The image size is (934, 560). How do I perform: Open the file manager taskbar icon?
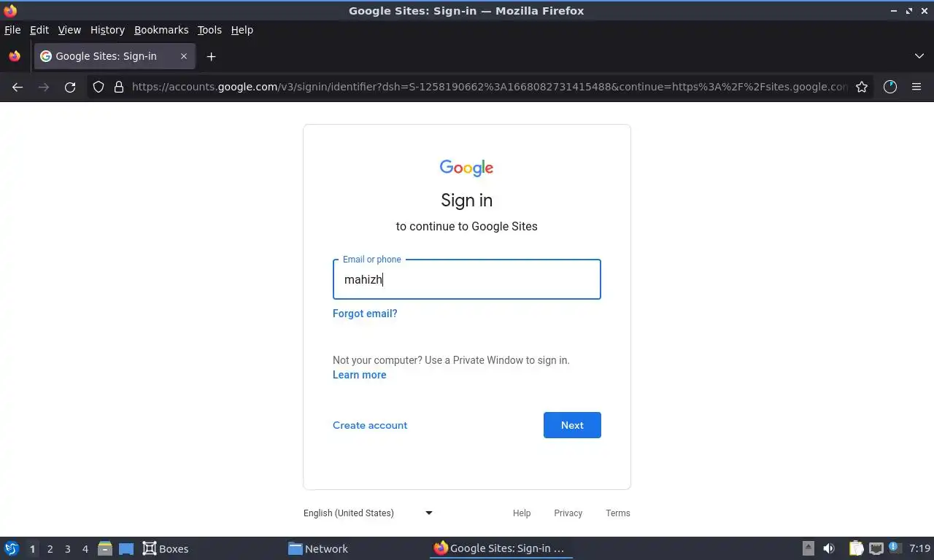pyautogui.click(x=105, y=548)
